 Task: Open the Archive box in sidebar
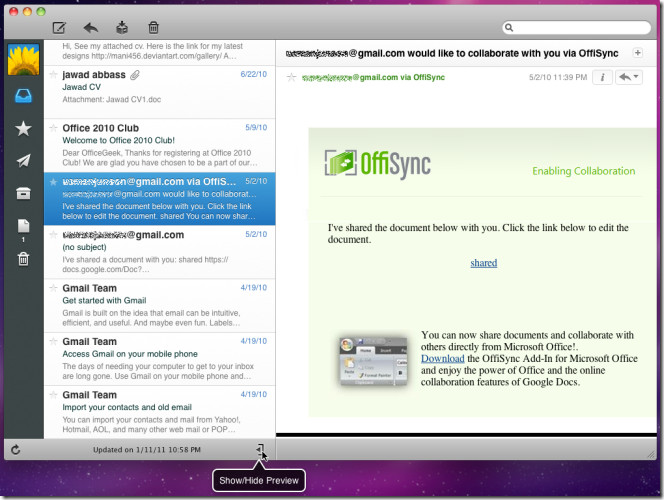[x=23, y=193]
